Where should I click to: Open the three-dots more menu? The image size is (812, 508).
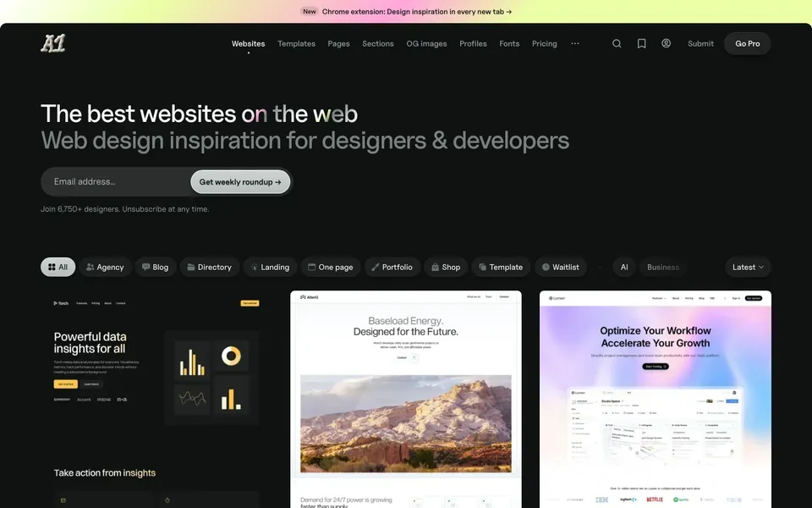pos(575,43)
